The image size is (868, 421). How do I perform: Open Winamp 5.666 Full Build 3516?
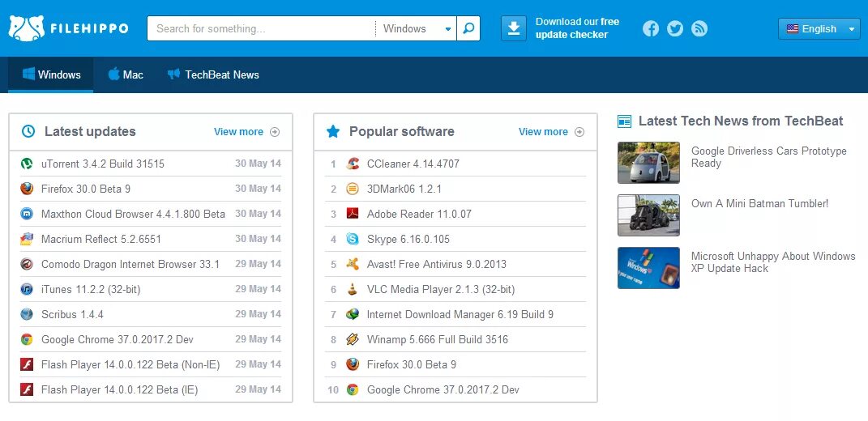pos(438,339)
